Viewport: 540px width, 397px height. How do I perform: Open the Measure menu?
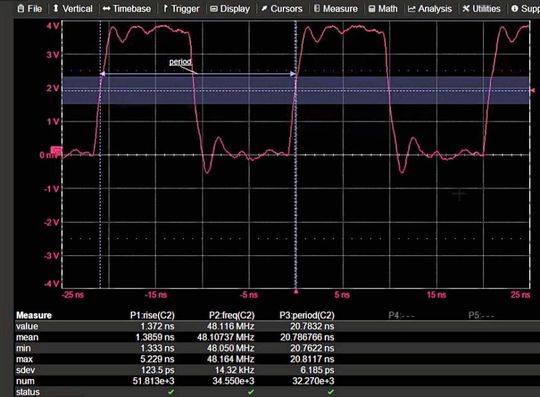335,9
